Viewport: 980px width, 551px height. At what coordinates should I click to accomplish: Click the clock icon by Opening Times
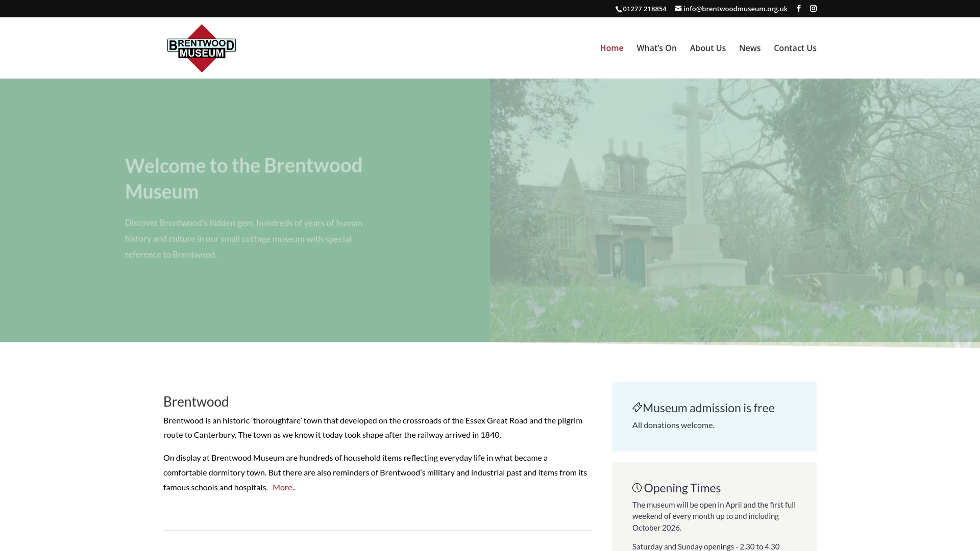[x=637, y=488]
